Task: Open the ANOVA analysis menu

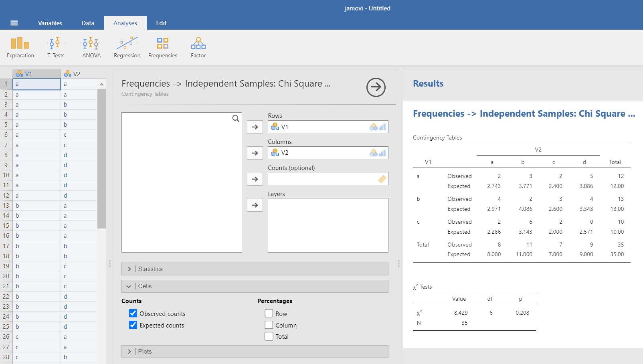Action: (91, 47)
